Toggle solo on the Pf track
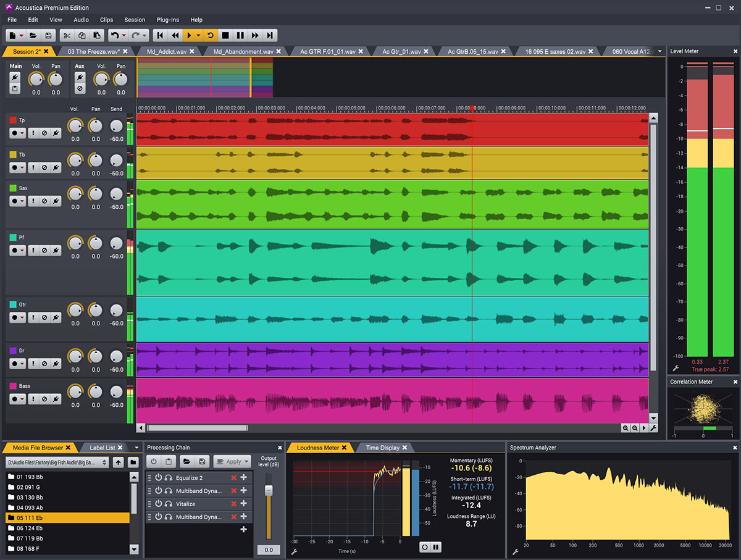The image size is (741, 560). point(33,250)
